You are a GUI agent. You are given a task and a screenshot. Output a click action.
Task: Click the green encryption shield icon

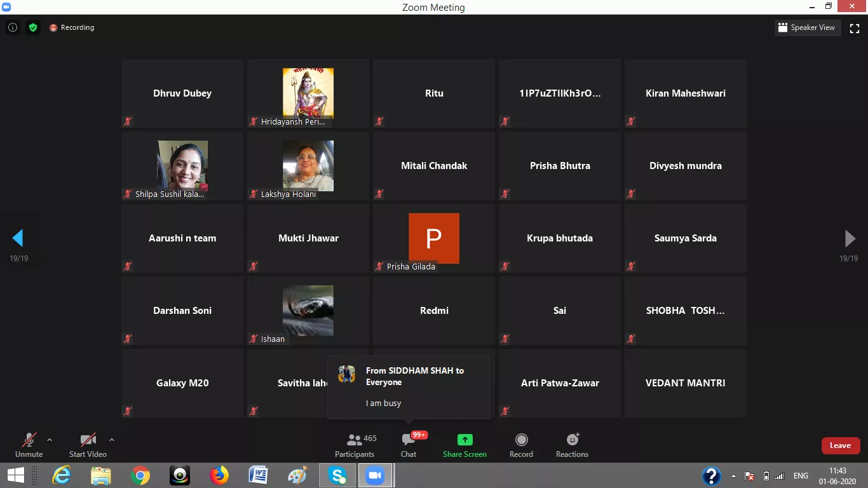(x=33, y=27)
